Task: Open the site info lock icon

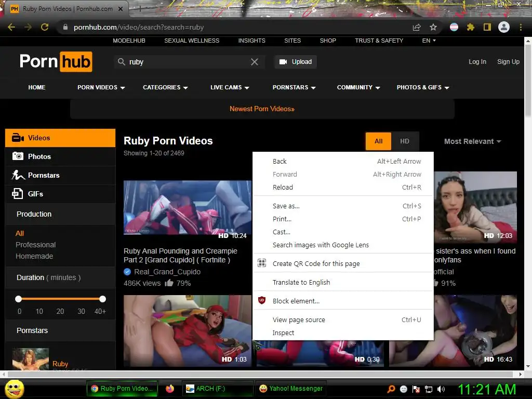Action: (x=65, y=27)
